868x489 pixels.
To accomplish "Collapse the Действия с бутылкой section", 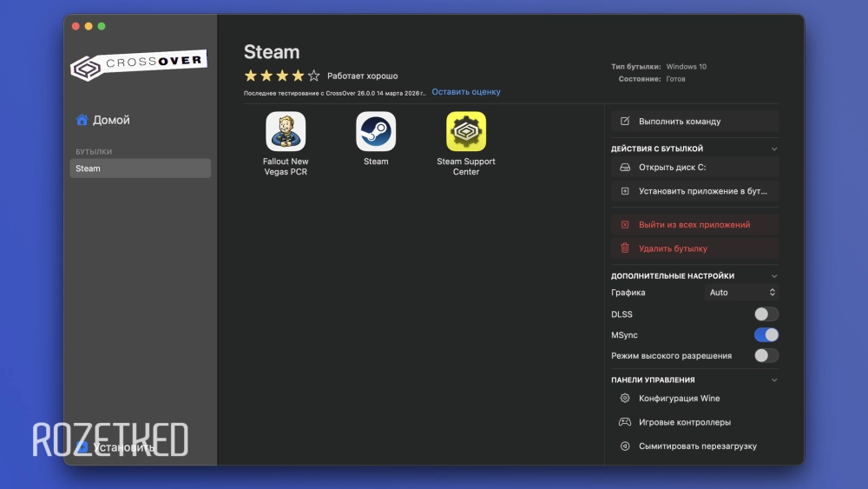I will point(774,149).
